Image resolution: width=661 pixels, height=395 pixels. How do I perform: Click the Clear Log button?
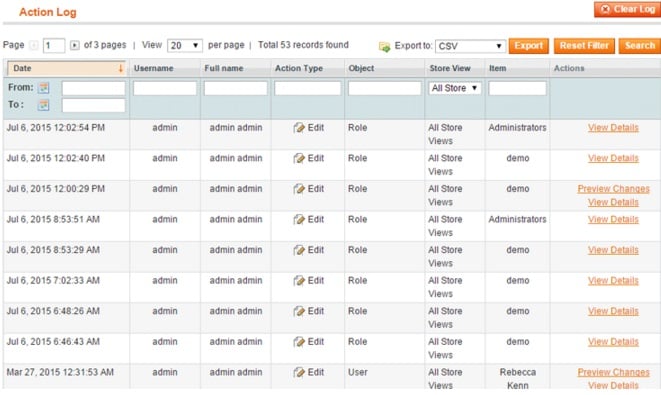[x=627, y=9]
